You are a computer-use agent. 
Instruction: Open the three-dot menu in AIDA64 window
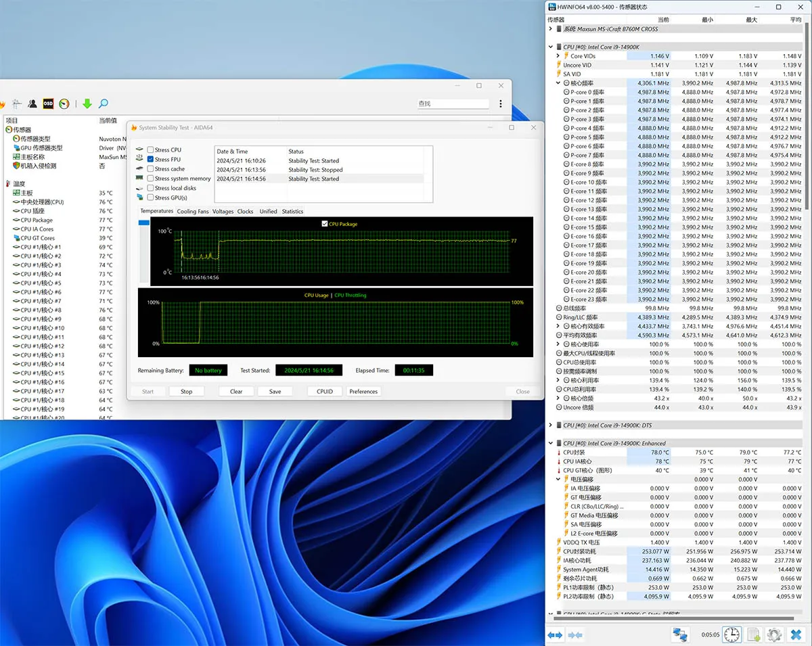(x=501, y=103)
